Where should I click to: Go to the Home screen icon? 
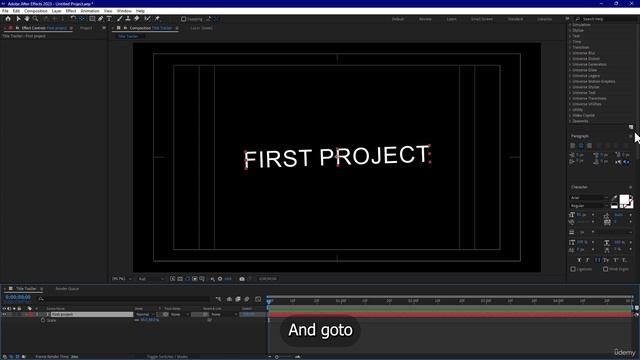point(8,19)
